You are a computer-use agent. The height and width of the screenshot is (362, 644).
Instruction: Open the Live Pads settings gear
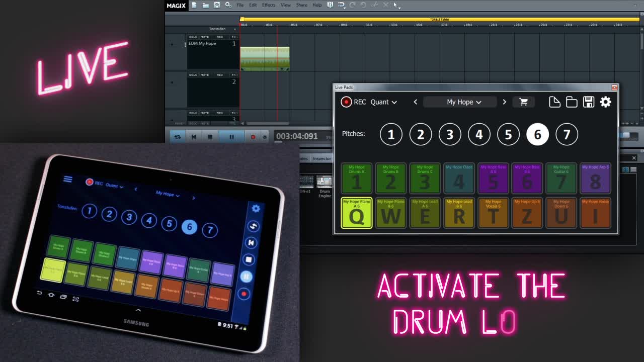pyautogui.click(x=605, y=102)
